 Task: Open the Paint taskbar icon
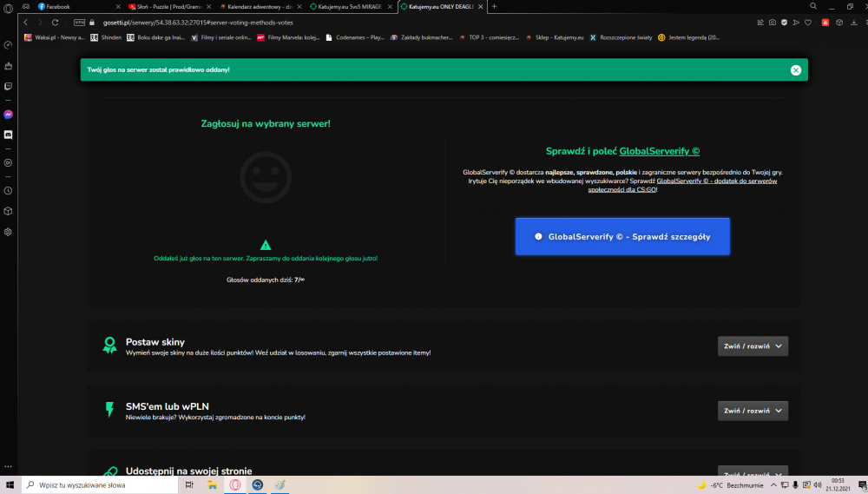pyautogui.click(x=280, y=485)
